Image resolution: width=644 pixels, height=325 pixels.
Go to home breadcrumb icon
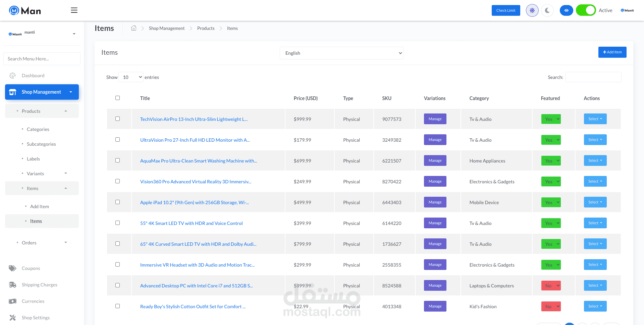point(133,28)
